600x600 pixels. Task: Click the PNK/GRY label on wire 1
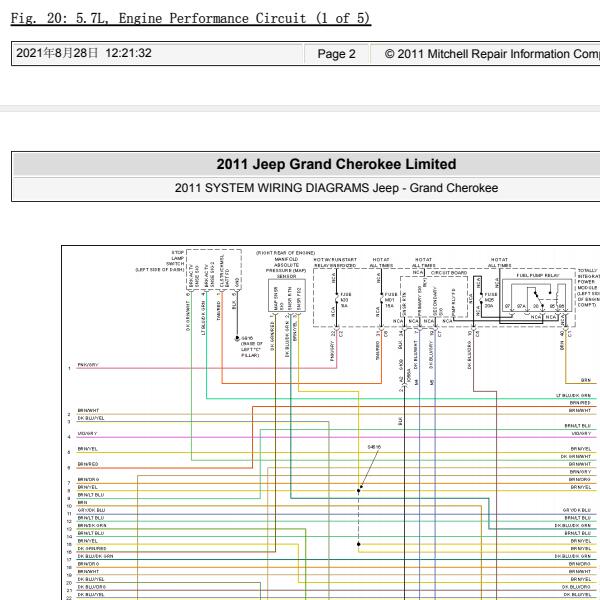coord(88,365)
